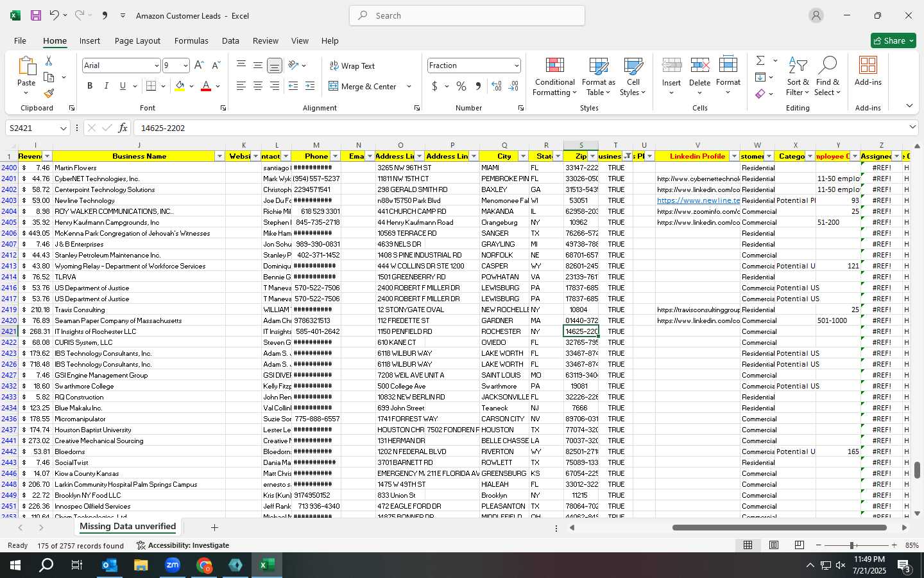924x578 pixels.
Task: Click the zoom slider handle
Action: coord(852,545)
